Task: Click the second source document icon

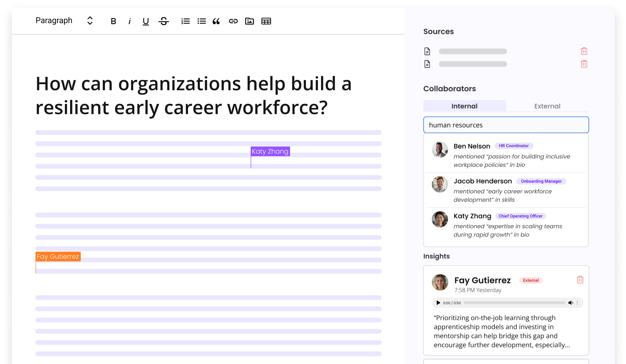Action: click(x=427, y=64)
